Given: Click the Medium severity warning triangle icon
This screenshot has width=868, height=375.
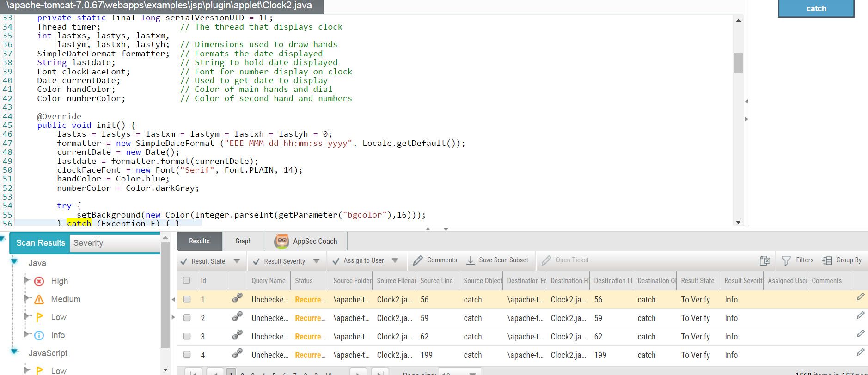Looking at the screenshot, I should click(39, 299).
